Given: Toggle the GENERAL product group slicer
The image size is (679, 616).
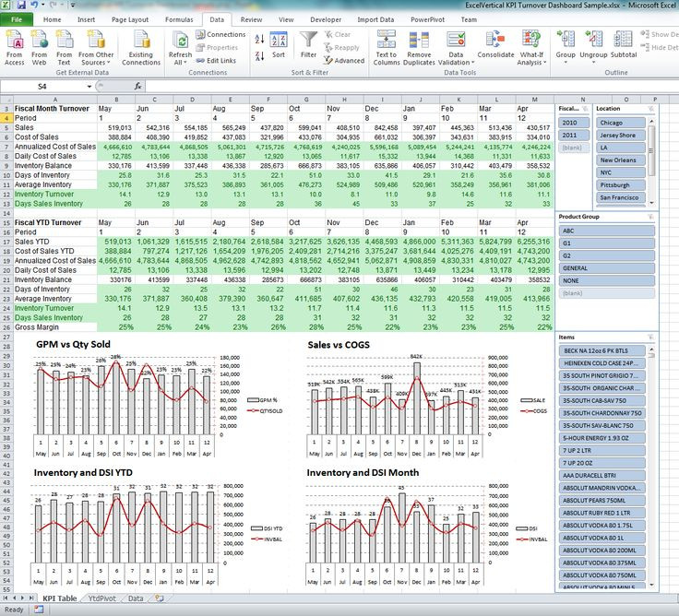Looking at the screenshot, I should pyautogui.click(x=606, y=268).
